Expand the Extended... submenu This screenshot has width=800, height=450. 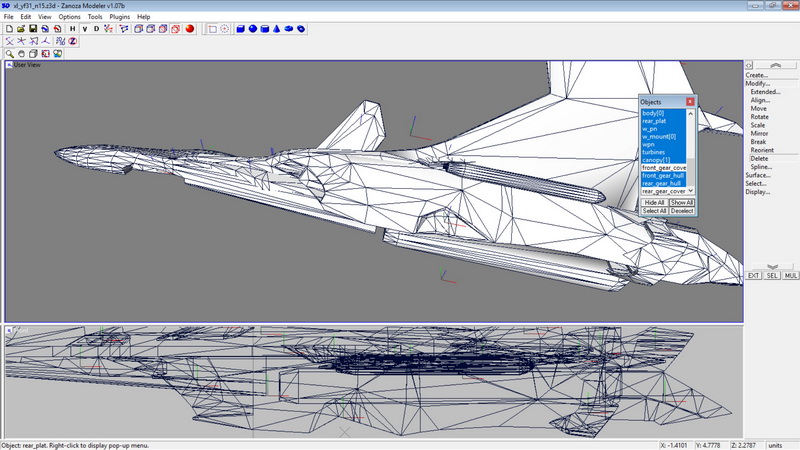765,92
